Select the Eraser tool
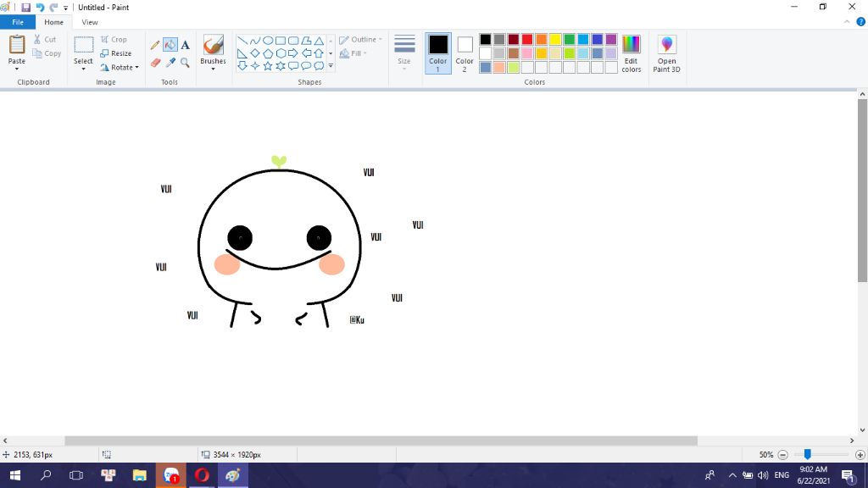868x488 pixels. point(155,63)
